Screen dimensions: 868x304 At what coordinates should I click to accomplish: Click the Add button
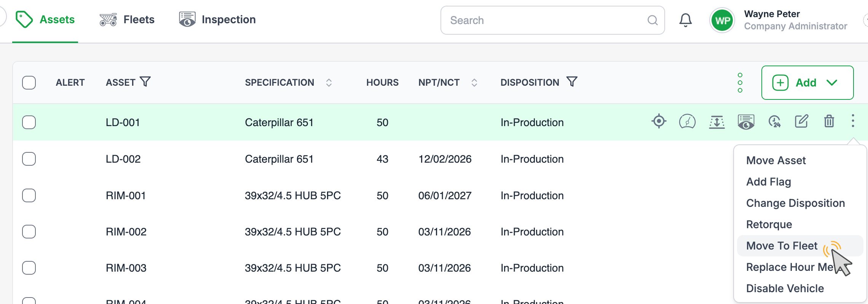point(807,83)
